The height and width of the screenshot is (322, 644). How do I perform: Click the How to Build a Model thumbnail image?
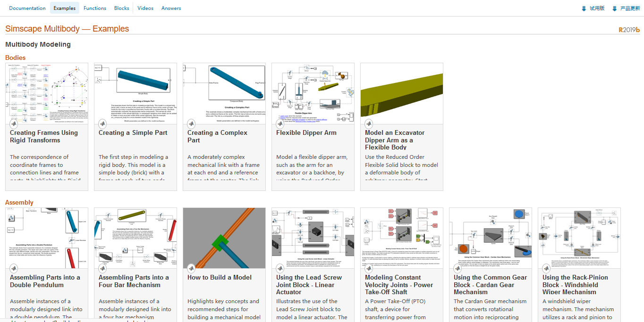[224, 238]
